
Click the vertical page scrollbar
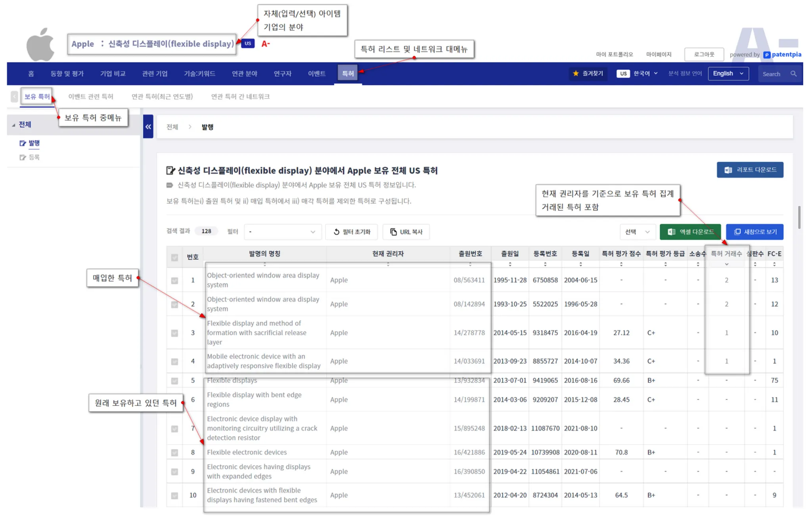(x=799, y=217)
